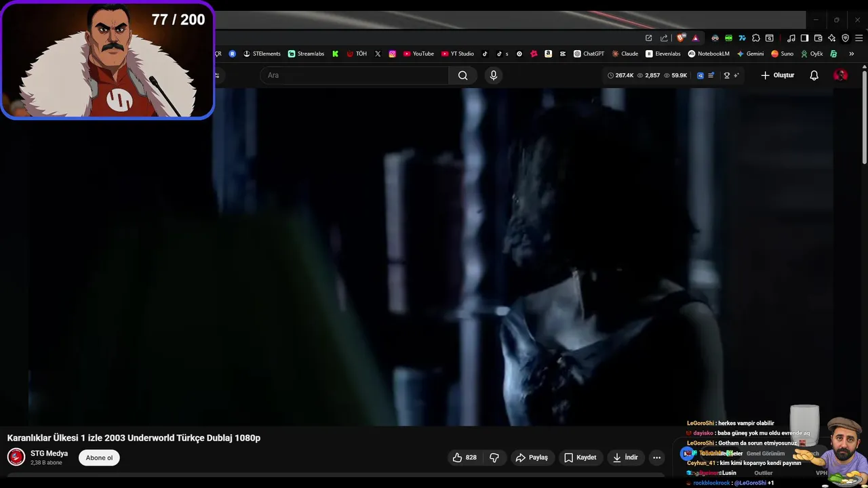Screen dimensions: 868x488
Task: Click the video title Karanlıklar Ülkesi 1
Action: (134, 438)
